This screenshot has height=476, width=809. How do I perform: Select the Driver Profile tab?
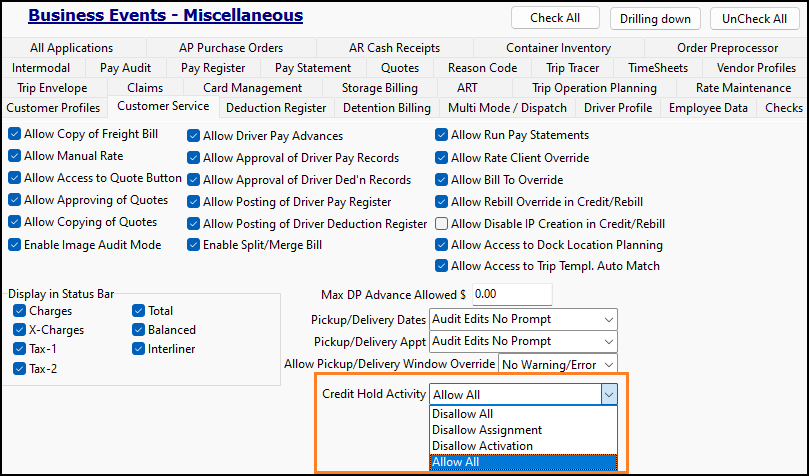[x=618, y=108]
